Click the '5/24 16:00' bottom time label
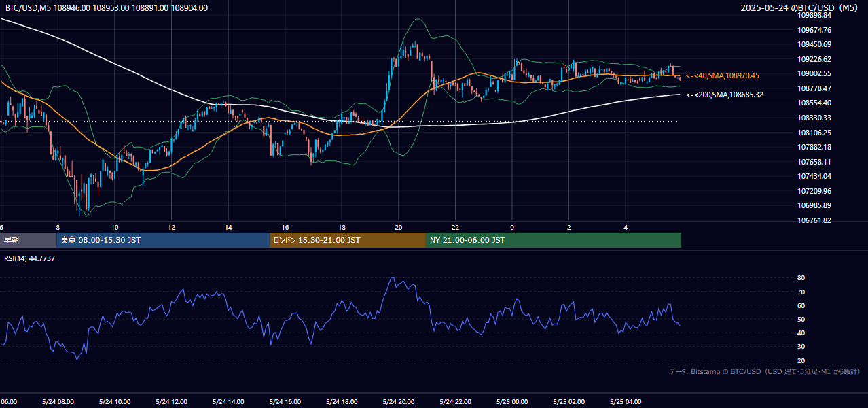868x408 pixels. point(285,401)
